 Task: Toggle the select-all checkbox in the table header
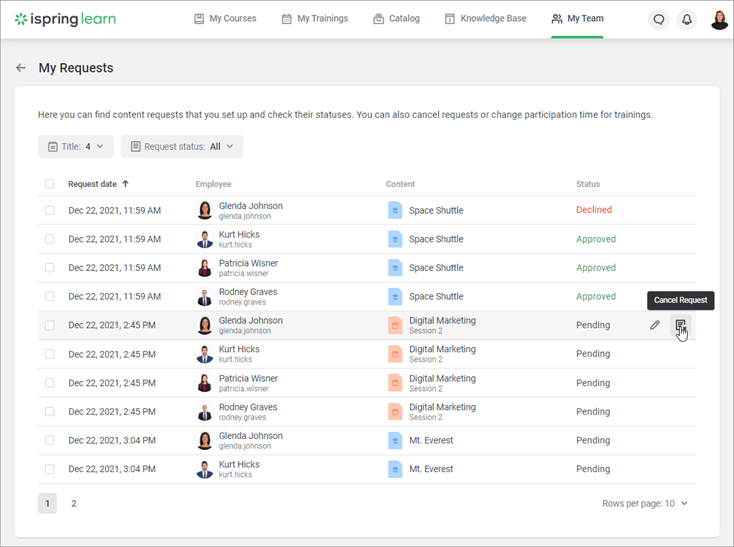(x=50, y=183)
